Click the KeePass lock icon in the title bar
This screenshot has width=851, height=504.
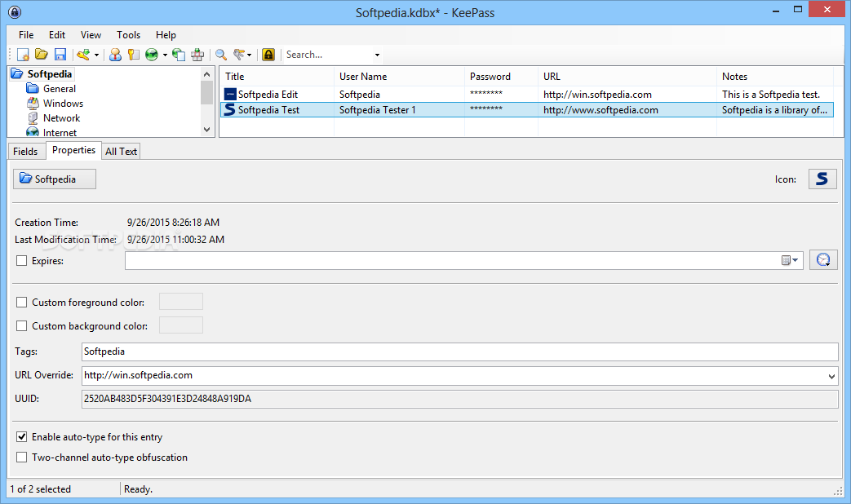coord(15,12)
